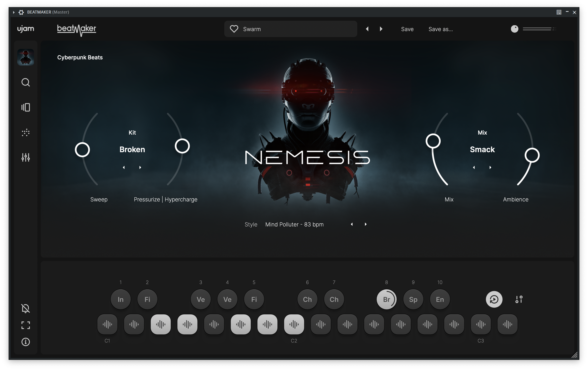Screen dimensions: 588x370
Task: Play the fourteenth drum waveform pad
Action: point(454,325)
